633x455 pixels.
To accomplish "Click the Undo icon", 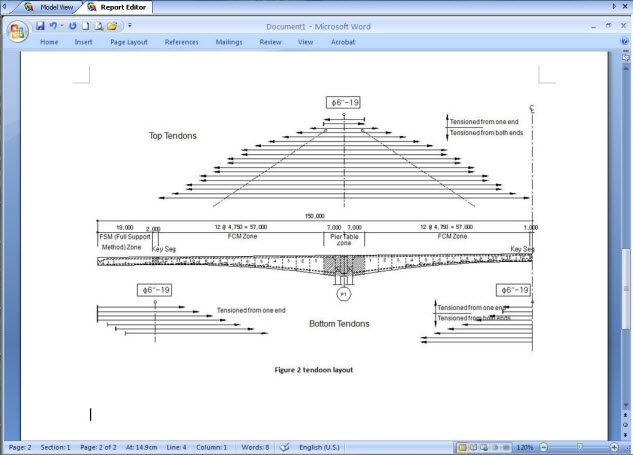I will point(52,25).
